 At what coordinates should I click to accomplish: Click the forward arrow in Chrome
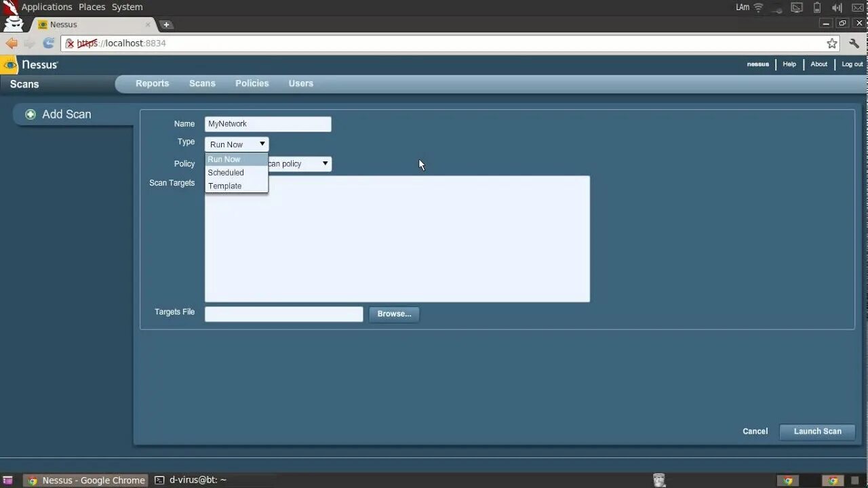pos(29,43)
